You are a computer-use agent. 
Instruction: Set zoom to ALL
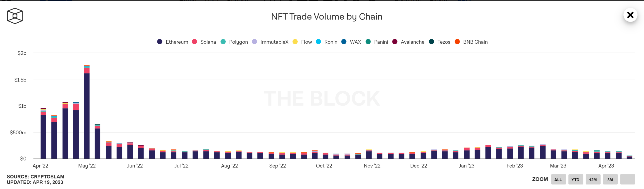[x=558, y=180]
